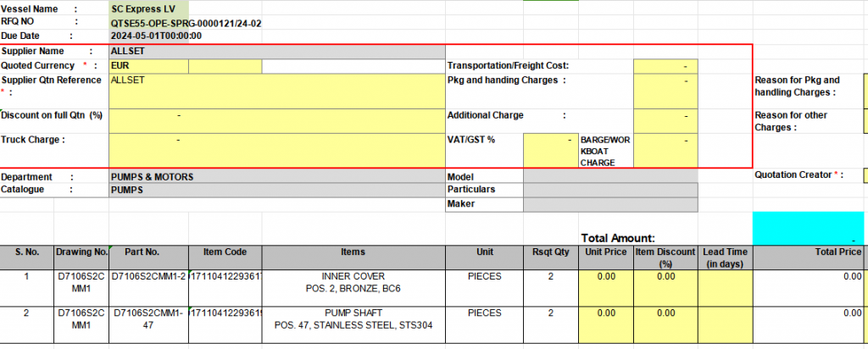The image size is (868, 349).
Task: Select the Supplier Qtn Reference field
Action: [276, 91]
